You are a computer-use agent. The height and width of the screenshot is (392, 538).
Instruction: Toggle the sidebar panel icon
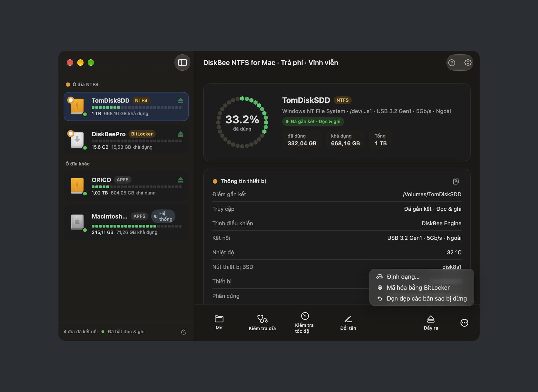click(x=182, y=63)
